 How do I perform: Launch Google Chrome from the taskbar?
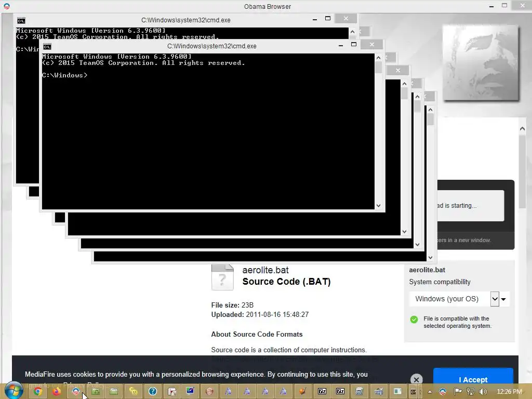(38, 392)
